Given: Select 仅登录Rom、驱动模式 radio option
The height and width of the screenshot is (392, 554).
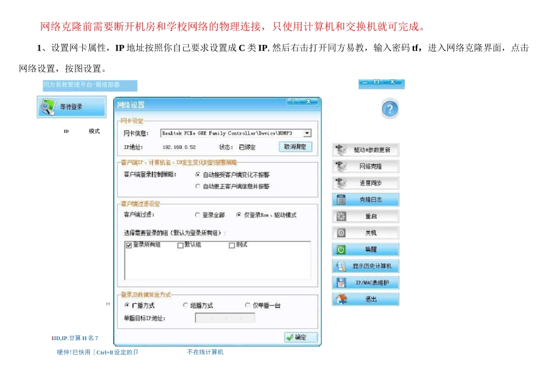Looking at the screenshot, I should (239, 215).
